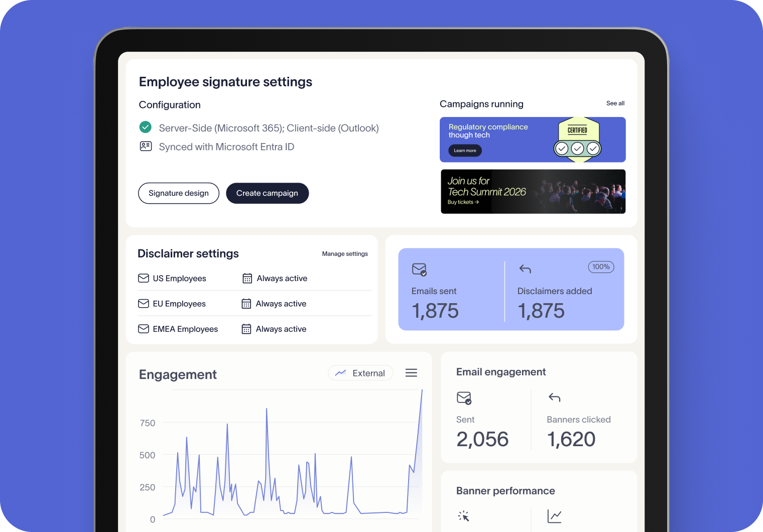Click the Sent envelope icon in Email engagement
Viewport: 763px width, 532px height.
[x=464, y=398]
